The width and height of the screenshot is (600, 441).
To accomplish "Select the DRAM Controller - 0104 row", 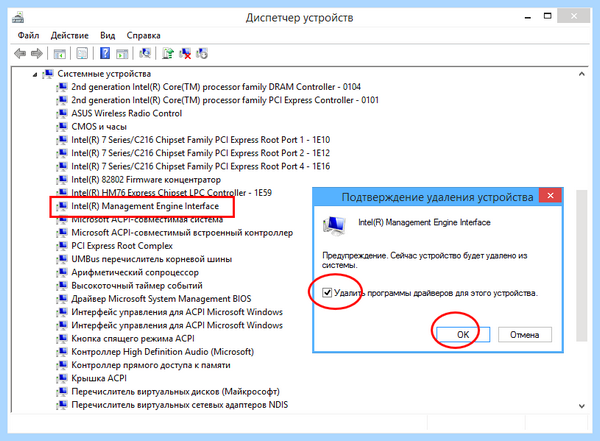I will tap(216, 87).
